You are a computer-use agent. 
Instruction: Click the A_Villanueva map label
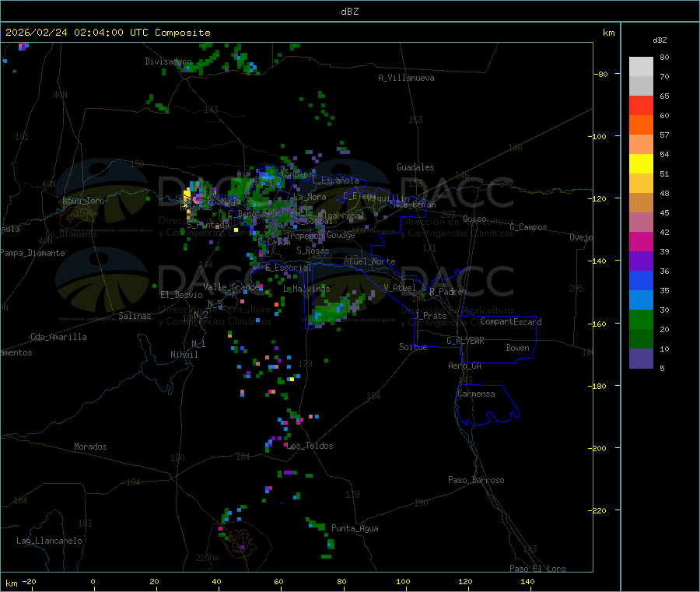coord(406,78)
